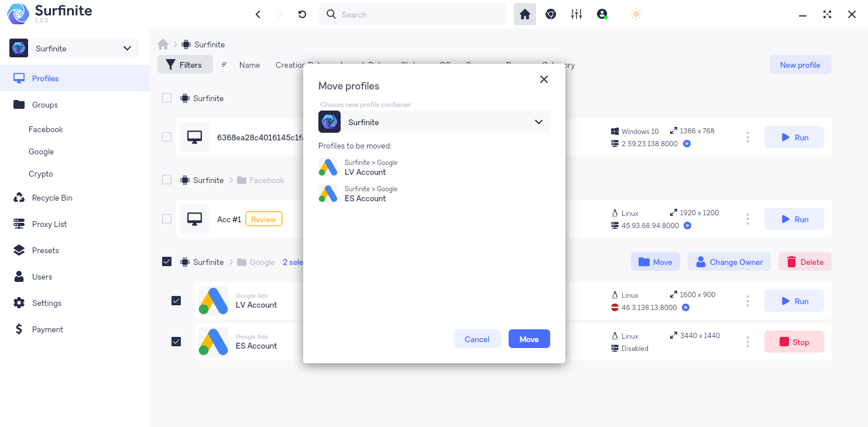Select the Facebook group in sidebar
The height and width of the screenshot is (427, 868).
tap(46, 129)
